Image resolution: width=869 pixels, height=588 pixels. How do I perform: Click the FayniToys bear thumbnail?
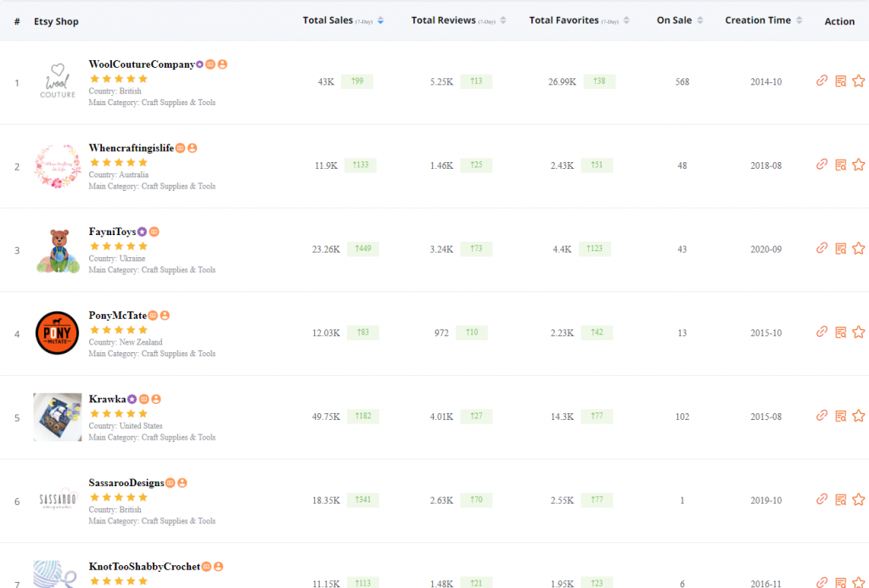(58, 249)
